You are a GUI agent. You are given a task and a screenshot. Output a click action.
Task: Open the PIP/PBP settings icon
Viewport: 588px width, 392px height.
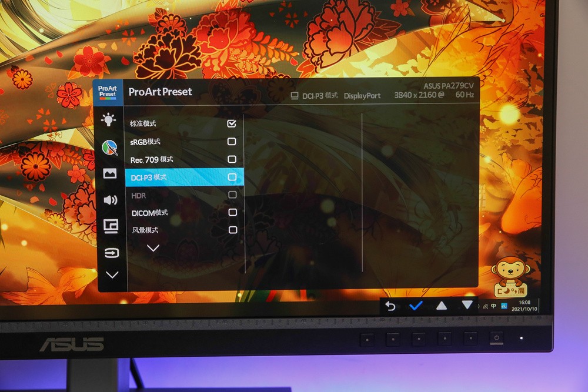tap(111, 226)
